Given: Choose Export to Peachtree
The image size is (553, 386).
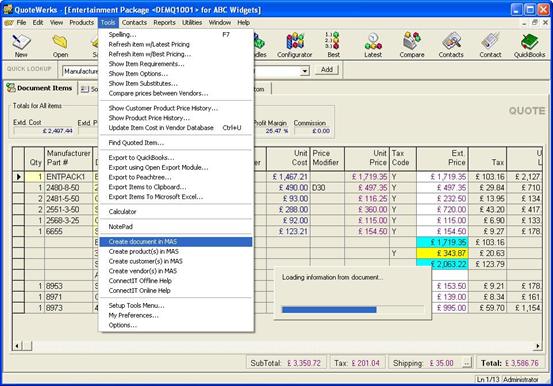Looking at the screenshot, I should pyautogui.click(x=176, y=177).
